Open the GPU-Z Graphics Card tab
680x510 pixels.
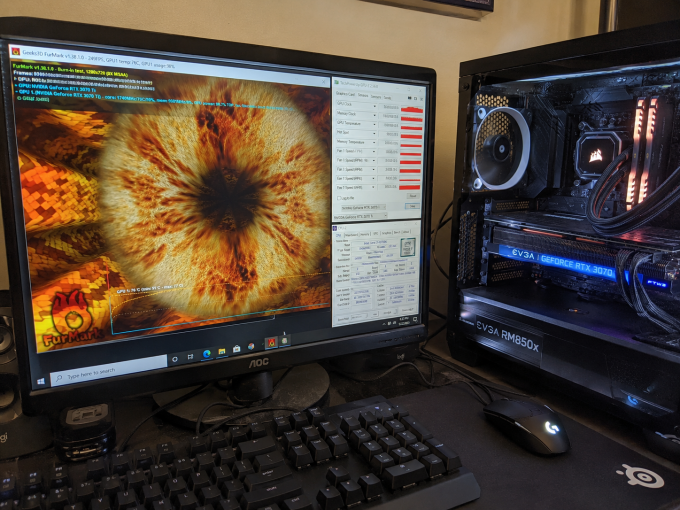346,94
